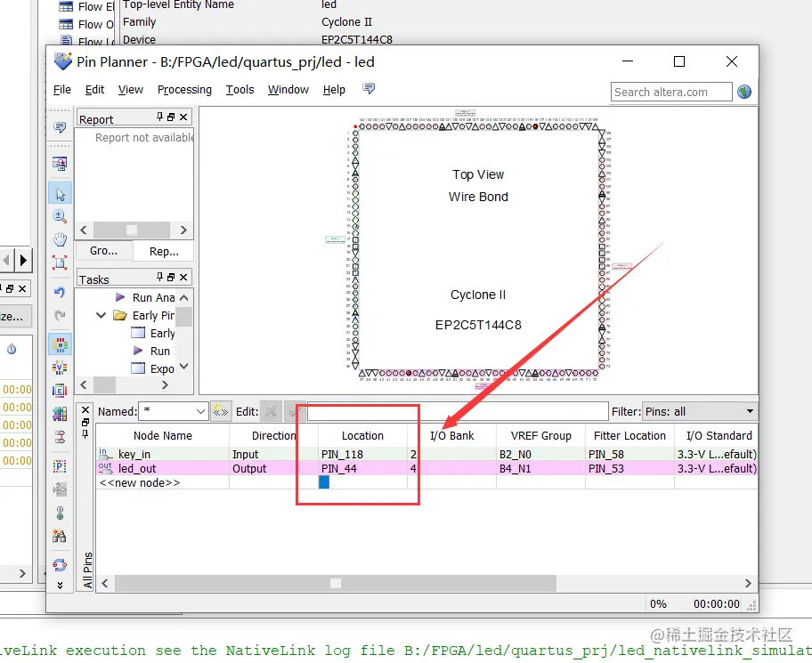Click the two-circles pin legend icon
Image resolution: width=812 pixels, height=663 pixels.
tap(60, 513)
